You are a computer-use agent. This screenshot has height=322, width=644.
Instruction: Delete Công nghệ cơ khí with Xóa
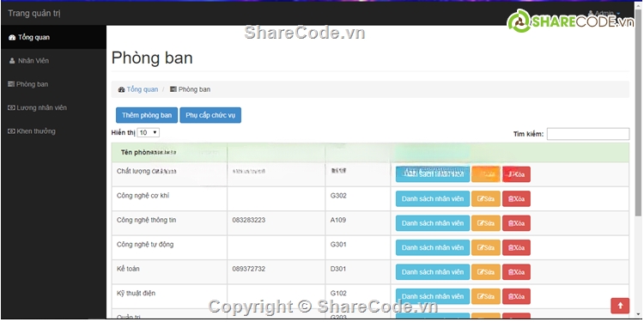(x=516, y=199)
